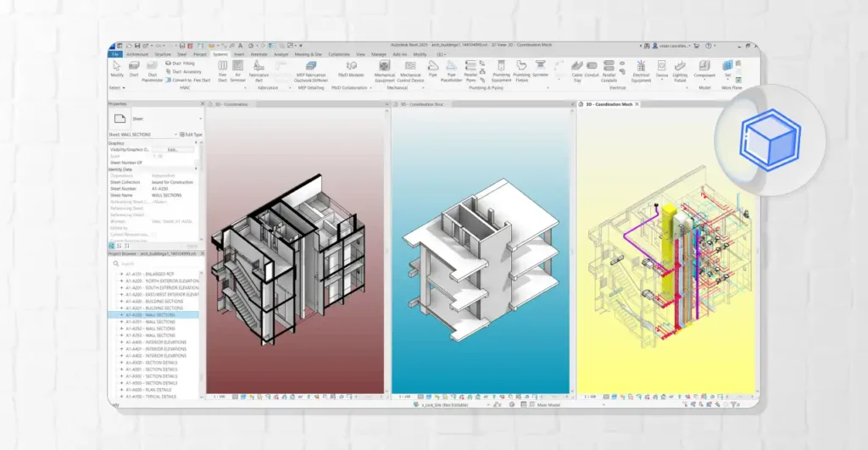Select the Cable Tray tool
868x450 pixels.
point(576,71)
